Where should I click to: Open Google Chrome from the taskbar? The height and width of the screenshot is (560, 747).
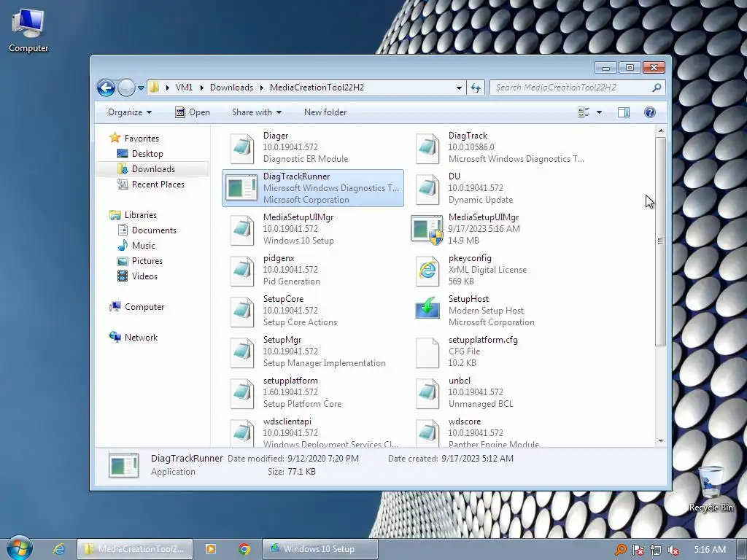244,549
